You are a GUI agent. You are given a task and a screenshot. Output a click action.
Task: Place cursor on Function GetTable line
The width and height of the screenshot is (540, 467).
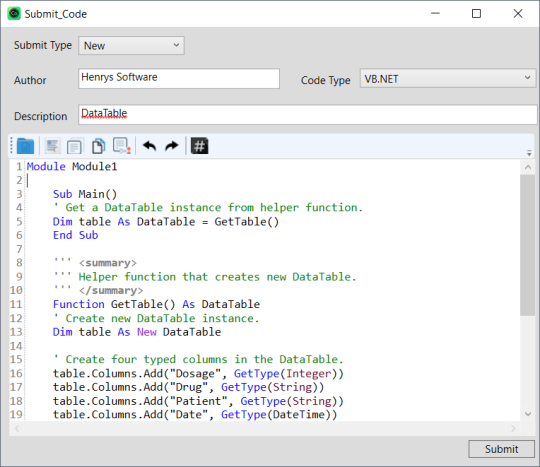tap(156, 304)
